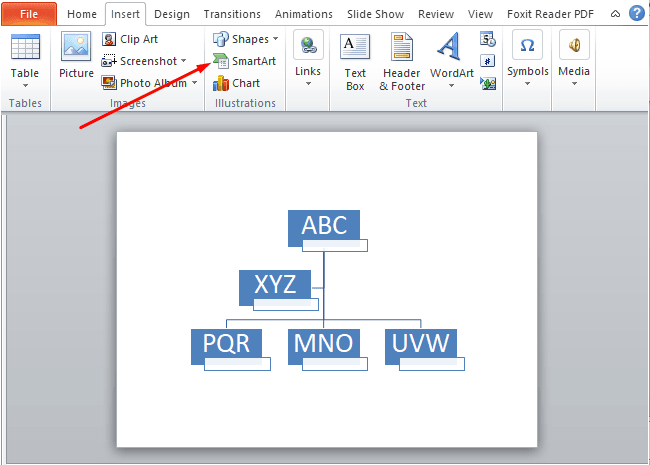Viewport: 650px width, 465px height.
Task: Select the PQR box in chart
Action: point(226,343)
